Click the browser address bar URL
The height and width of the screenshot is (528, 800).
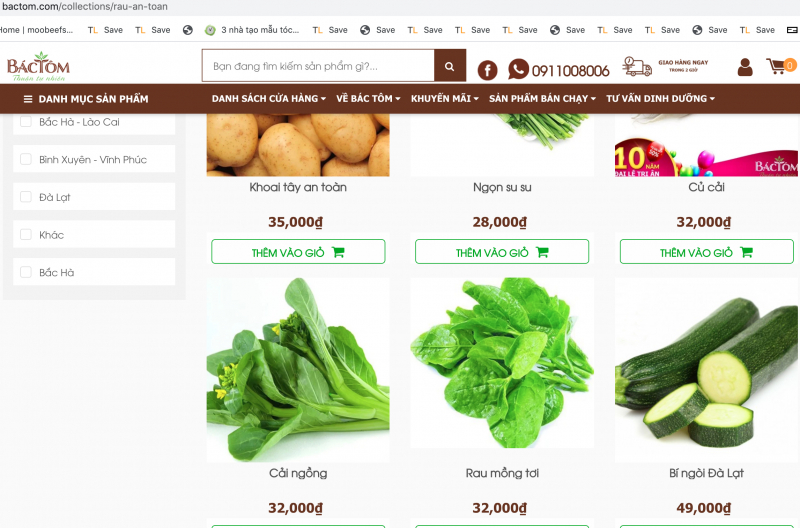tap(85, 7)
